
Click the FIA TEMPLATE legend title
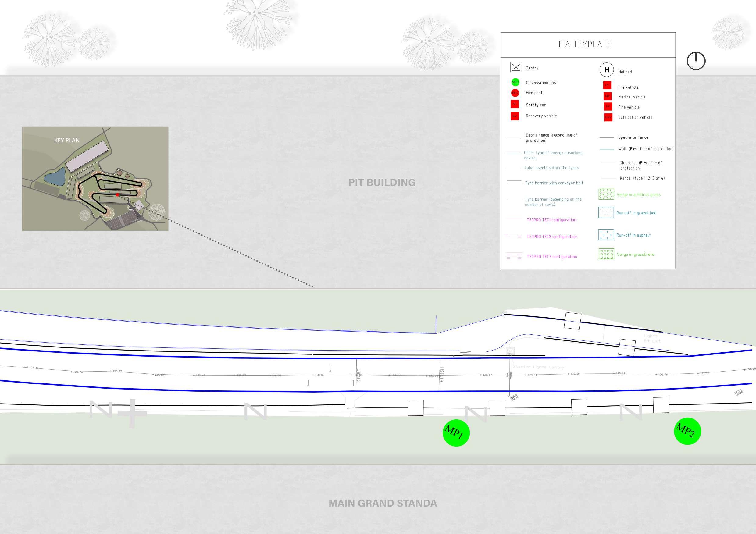[x=585, y=44]
